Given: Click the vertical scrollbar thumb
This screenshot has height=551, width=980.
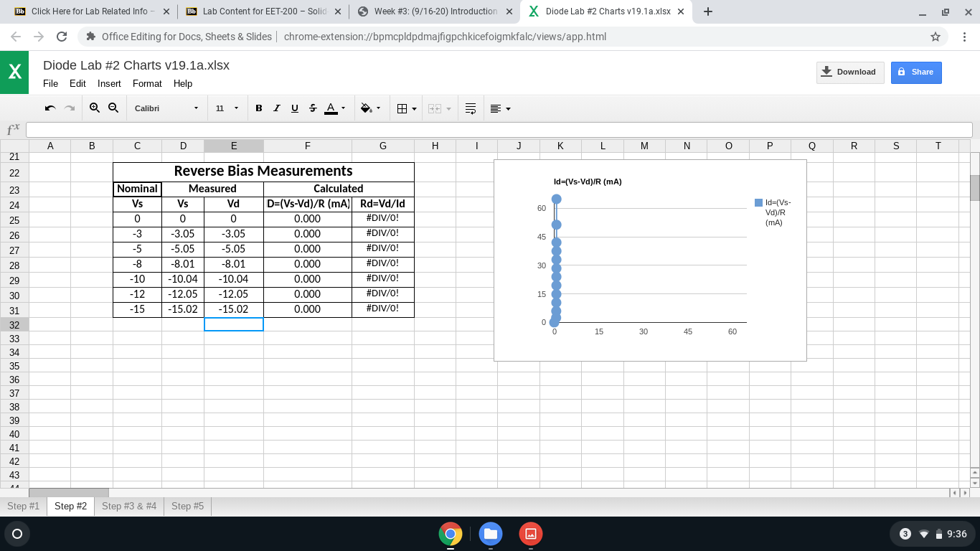Looking at the screenshot, I should pyautogui.click(x=974, y=188).
